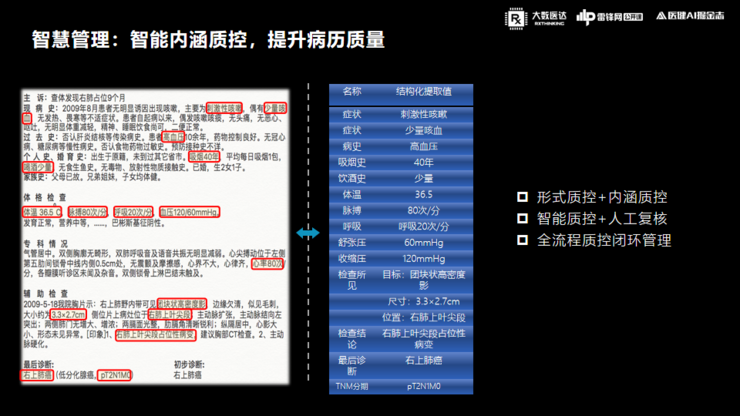Select table value 目标：团块状高密度影
This screenshot has height=416, width=740.
click(423, 280)
